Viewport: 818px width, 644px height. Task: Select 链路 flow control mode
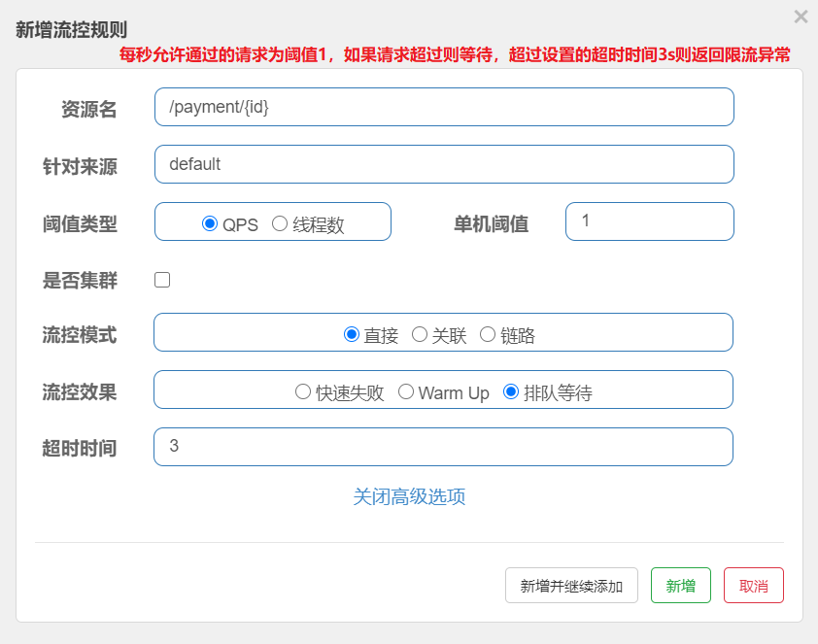[x=488, y=334]
